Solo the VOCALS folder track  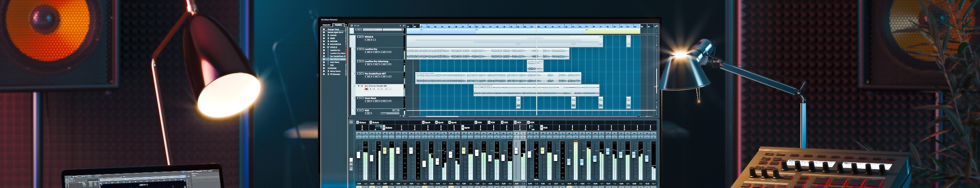click(362, 37)
